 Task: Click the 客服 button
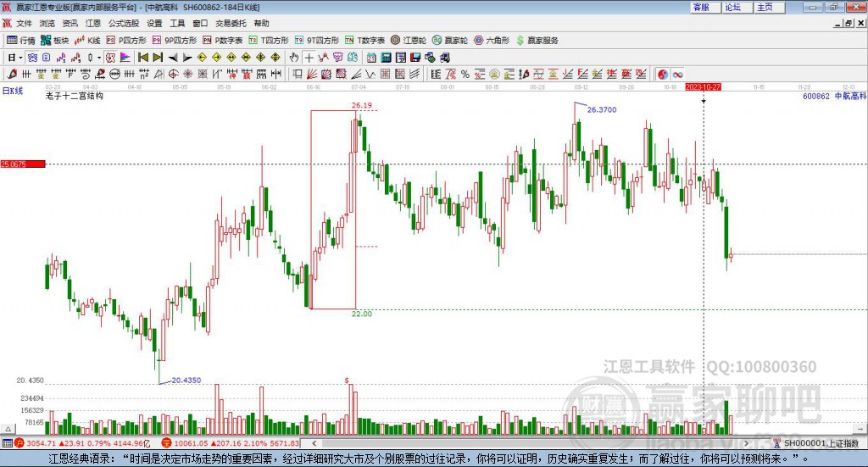pos(704,7)
